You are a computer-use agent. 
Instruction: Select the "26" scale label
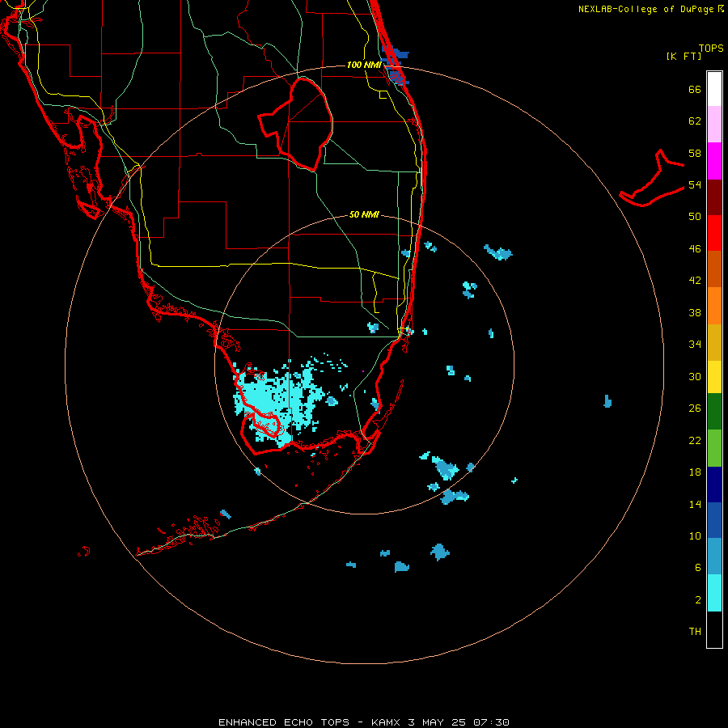tap(695, 408)
